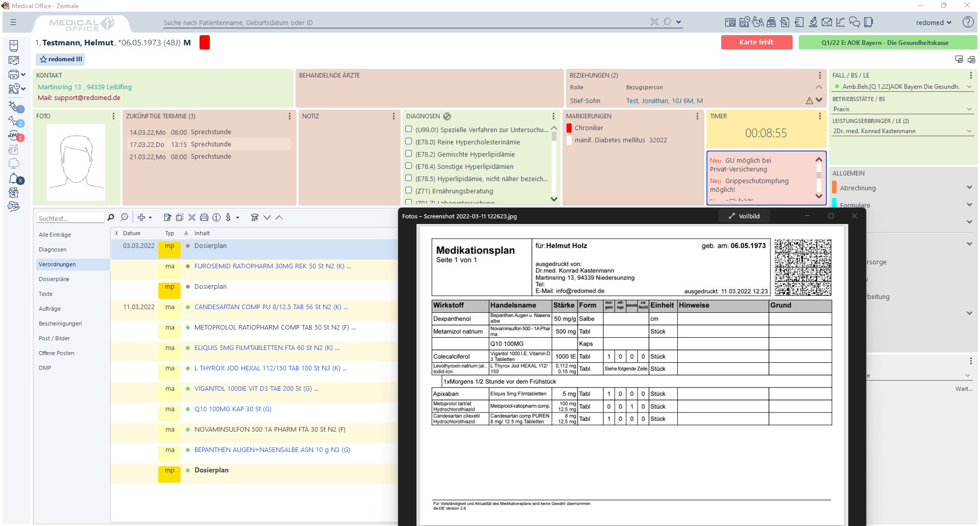Expand the printer sidebar dropdown arrow
Screen dimensions: 980x526
23,74
